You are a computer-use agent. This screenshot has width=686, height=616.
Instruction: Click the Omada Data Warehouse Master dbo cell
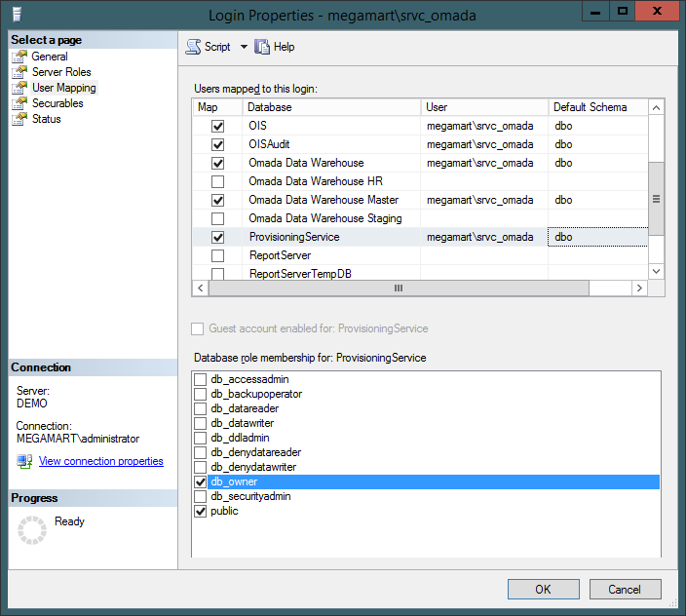pyautogui.click(x=598, y=200)
